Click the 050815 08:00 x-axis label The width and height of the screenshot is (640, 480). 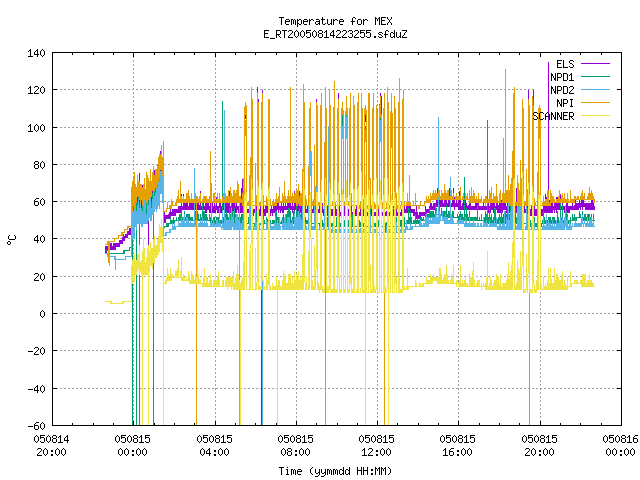pyautogui.click(x=296, y=446)
